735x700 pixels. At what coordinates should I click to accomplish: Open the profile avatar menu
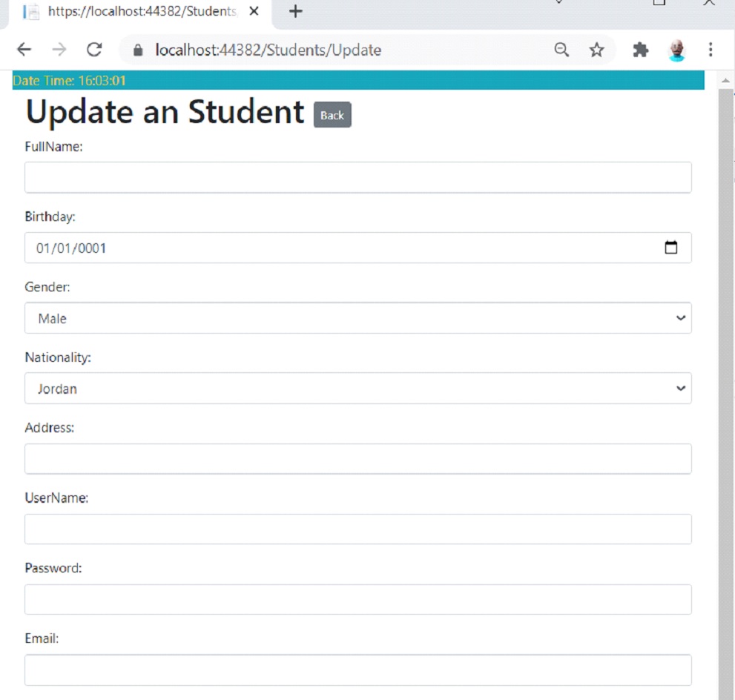point(676,50)
